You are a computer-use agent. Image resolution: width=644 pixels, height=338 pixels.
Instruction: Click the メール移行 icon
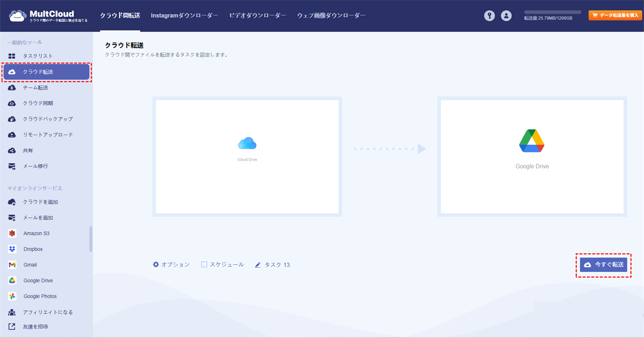pyautogui.click(x=12, y=166)
